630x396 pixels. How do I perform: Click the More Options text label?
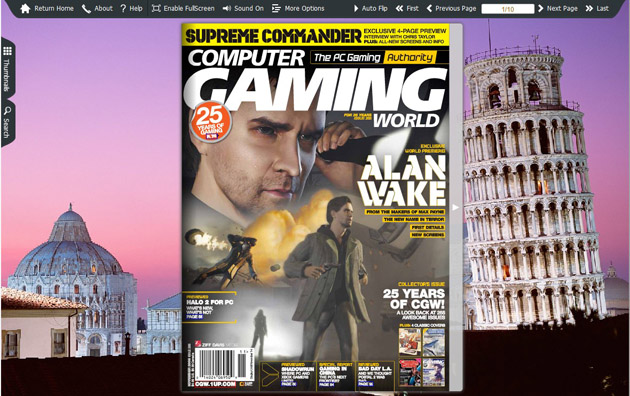(304, 8)
